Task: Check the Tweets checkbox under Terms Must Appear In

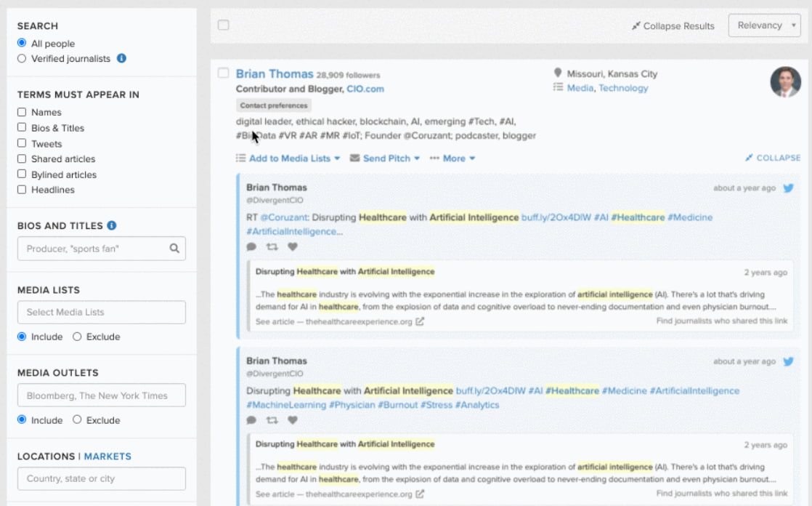Action: [x=20, y=143]
